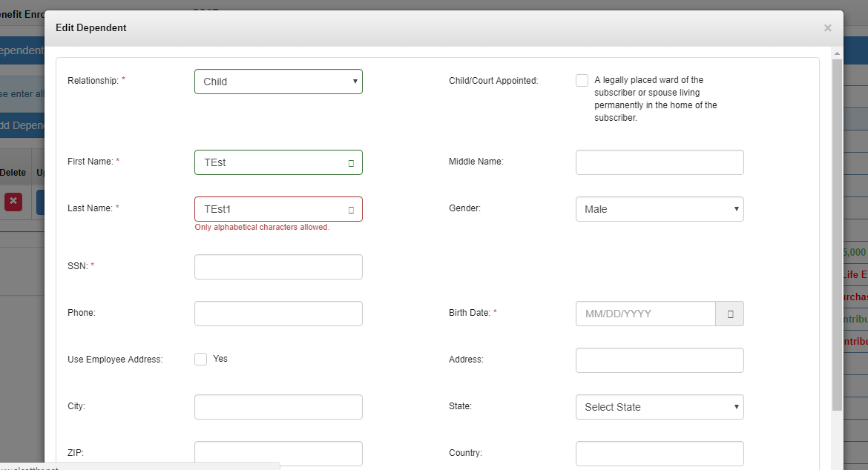Click into the First Name field
The width and height of the screenshot is (868, 470).
click(x=271, y=162)
